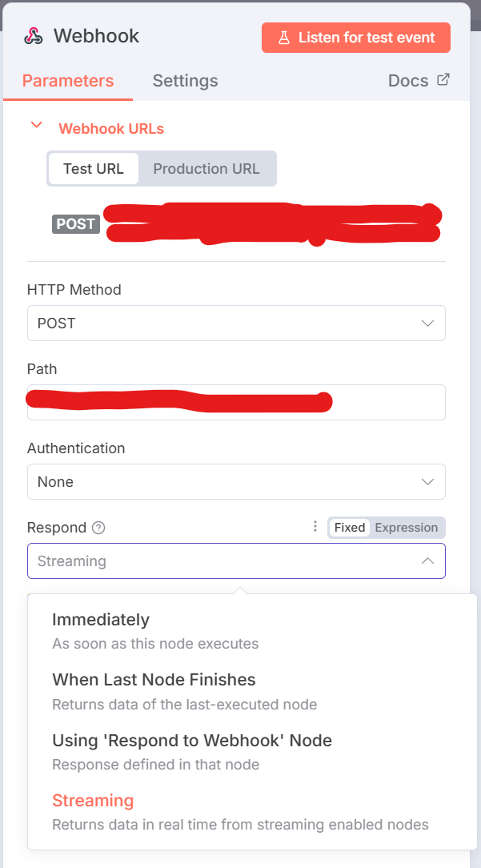This screenshot has width=481, height=868.
Task: Click the help icon beside Respond
Action: pos(98,528)
